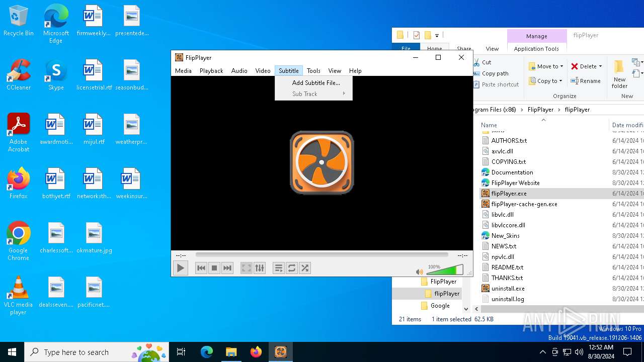Open the Explorer View ribbon tab
Viewport: 644px width, 362px height.
pos(492,49)
